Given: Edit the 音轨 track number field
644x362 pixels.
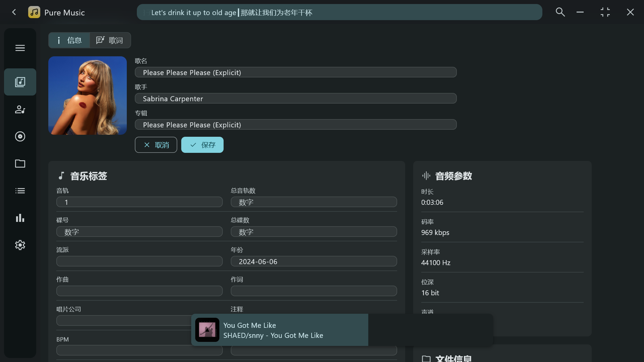Looking at the screenshot, I should pos(140,202).
